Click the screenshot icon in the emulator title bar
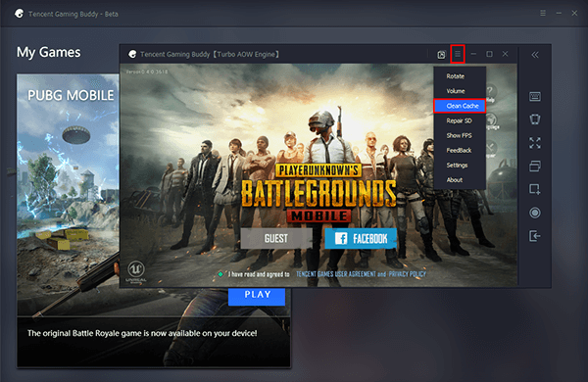The height and width of the screenshot is (382, 588). click(441, 55)
